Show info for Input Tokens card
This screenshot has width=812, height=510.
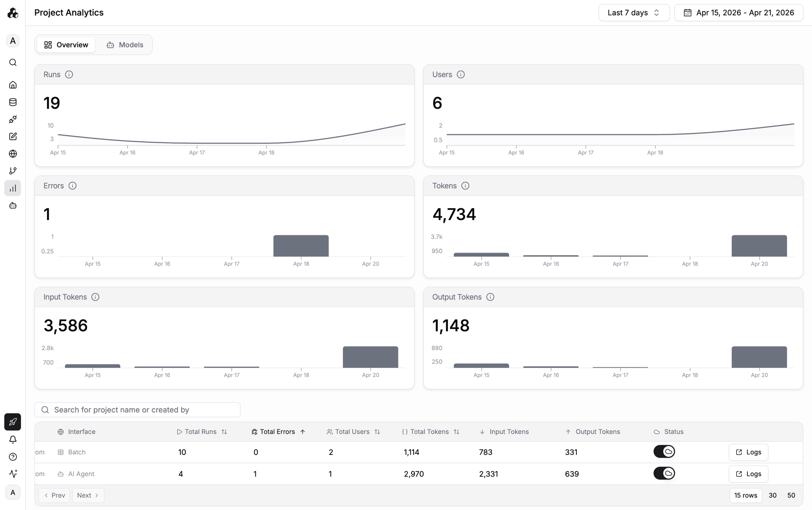coord(95,297)
